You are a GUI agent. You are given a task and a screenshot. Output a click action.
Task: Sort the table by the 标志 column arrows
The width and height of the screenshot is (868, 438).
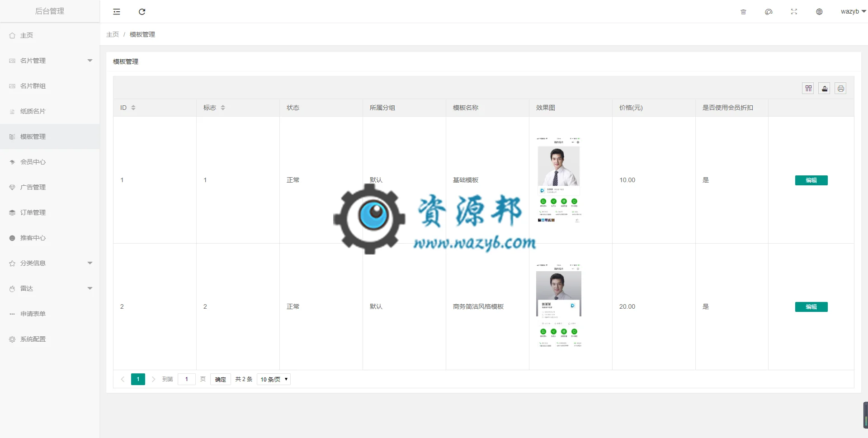(x=223, y=108)
